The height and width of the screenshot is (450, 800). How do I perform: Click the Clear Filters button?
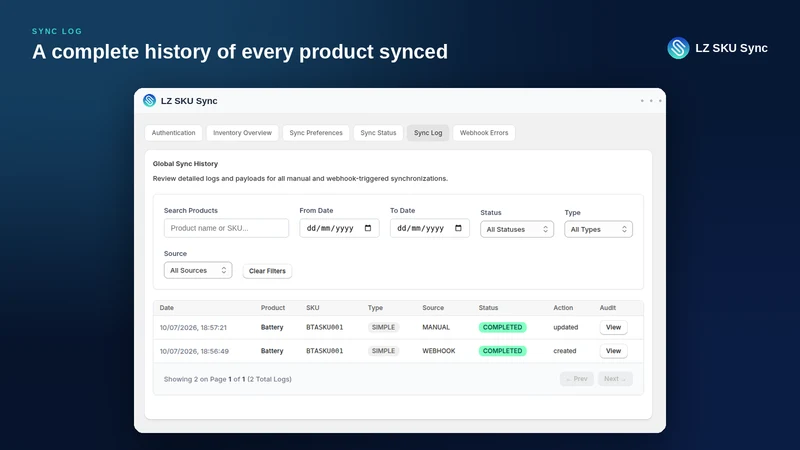tap(267, 271)
